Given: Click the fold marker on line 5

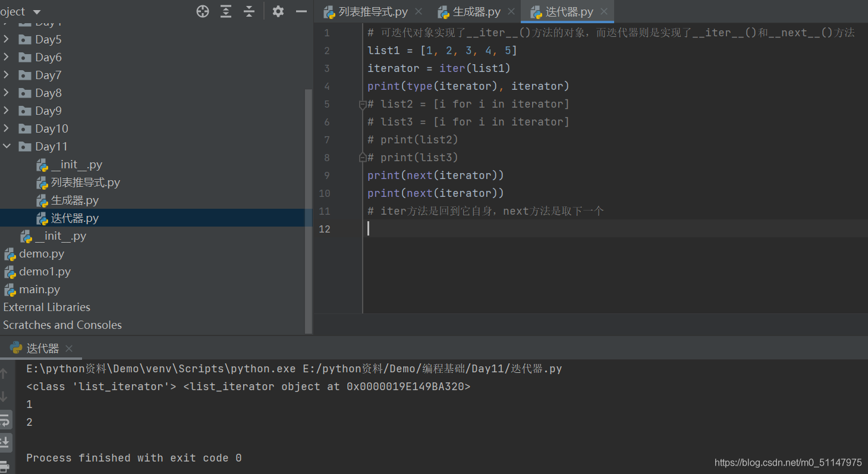Looking at the screenshot, I should tap(363, 105).
